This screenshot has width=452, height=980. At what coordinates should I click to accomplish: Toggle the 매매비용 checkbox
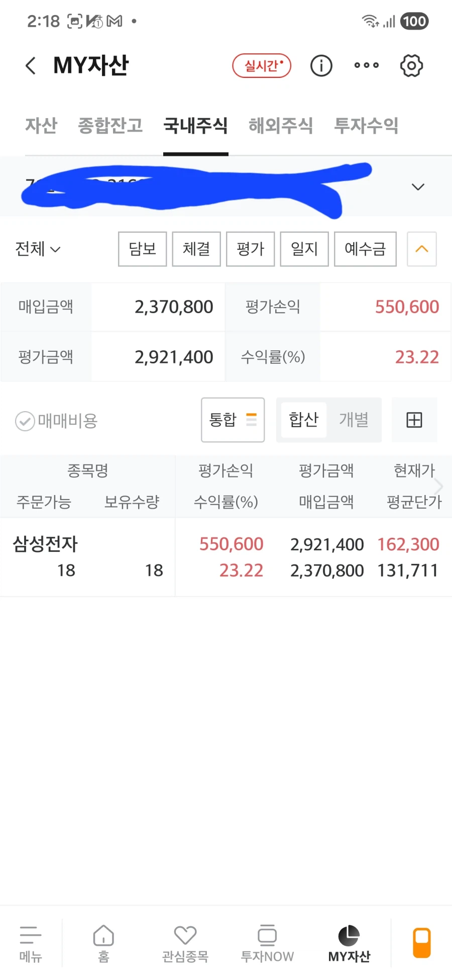point(25,421)
